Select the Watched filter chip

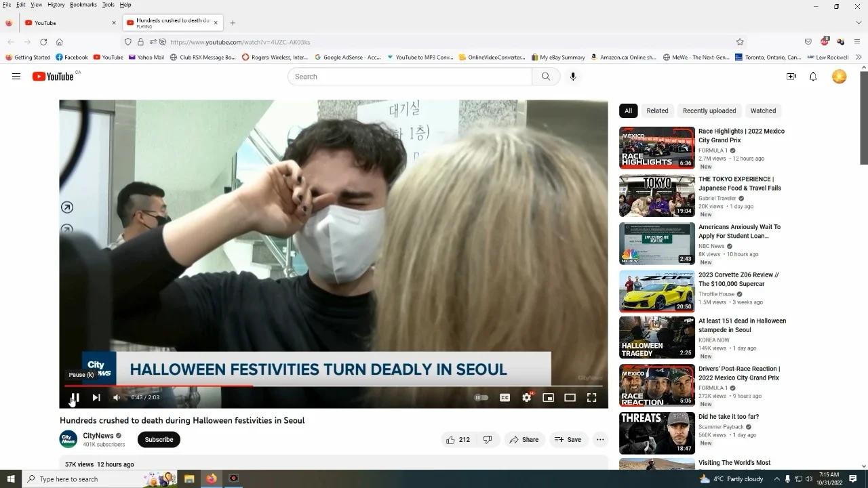click(763, 110)
